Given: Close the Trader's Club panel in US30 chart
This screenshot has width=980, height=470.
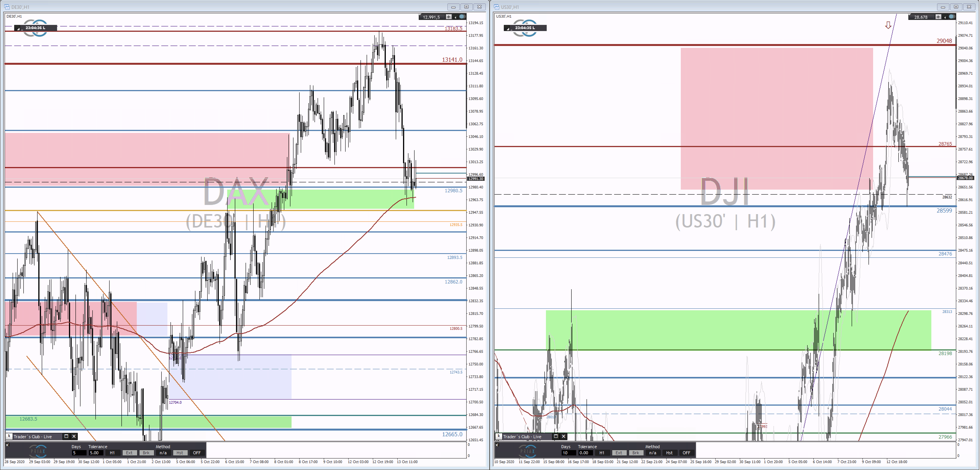Looking at the screenshot, I should pos(564,436).
